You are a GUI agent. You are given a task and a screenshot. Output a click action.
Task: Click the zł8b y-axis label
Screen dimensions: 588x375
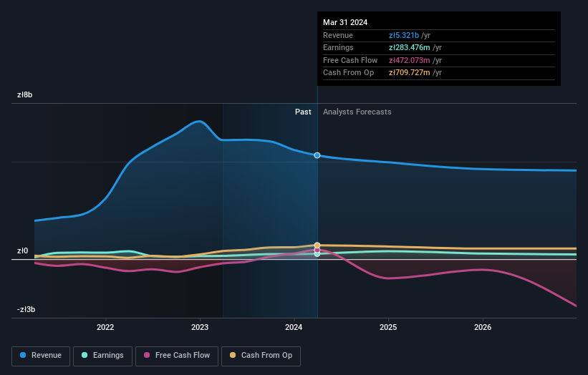pos(25,94)
